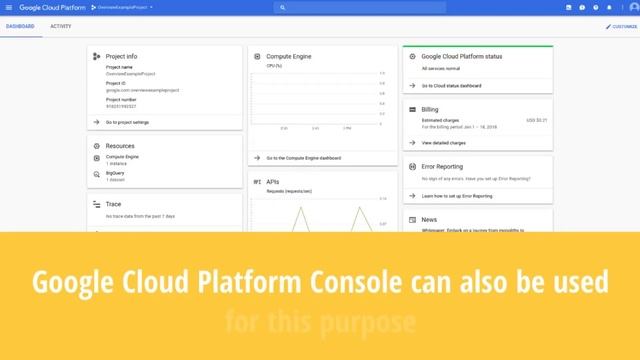Click the Customize button
This screenshot has height=360, width=640.
click(621, 27)
